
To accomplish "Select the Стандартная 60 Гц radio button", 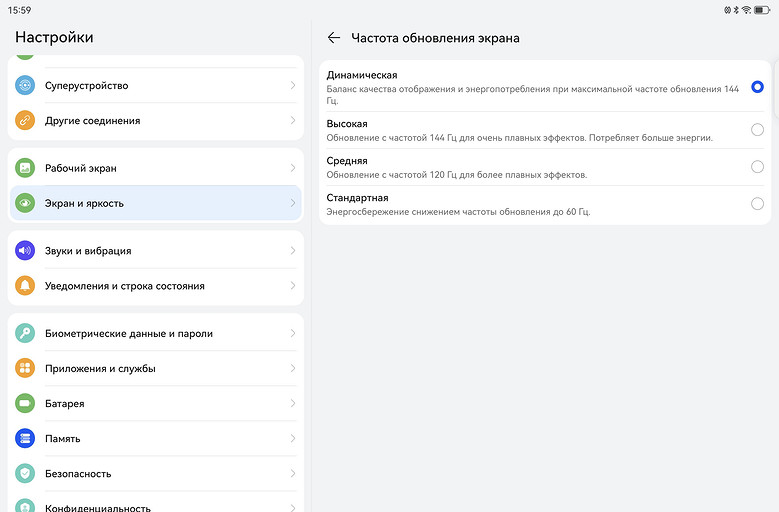I will point(757,204).
